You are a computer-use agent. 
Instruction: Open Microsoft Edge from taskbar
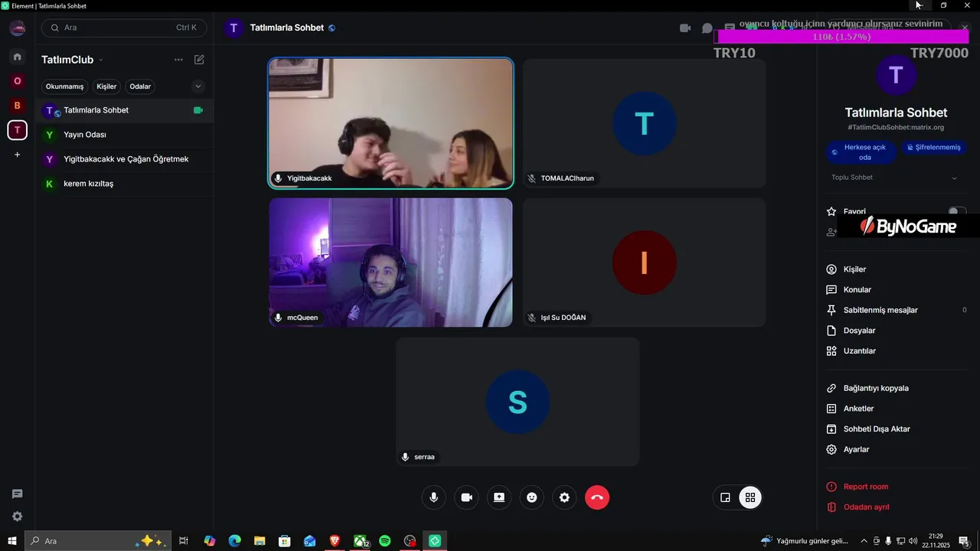[x=235, y=541]
